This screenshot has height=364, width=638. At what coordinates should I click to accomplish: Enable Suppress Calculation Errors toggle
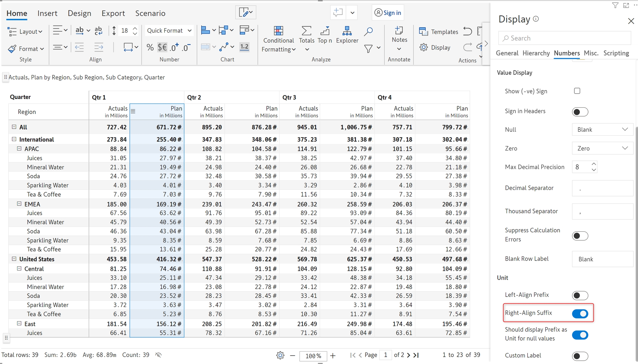[x=580, y=236]
